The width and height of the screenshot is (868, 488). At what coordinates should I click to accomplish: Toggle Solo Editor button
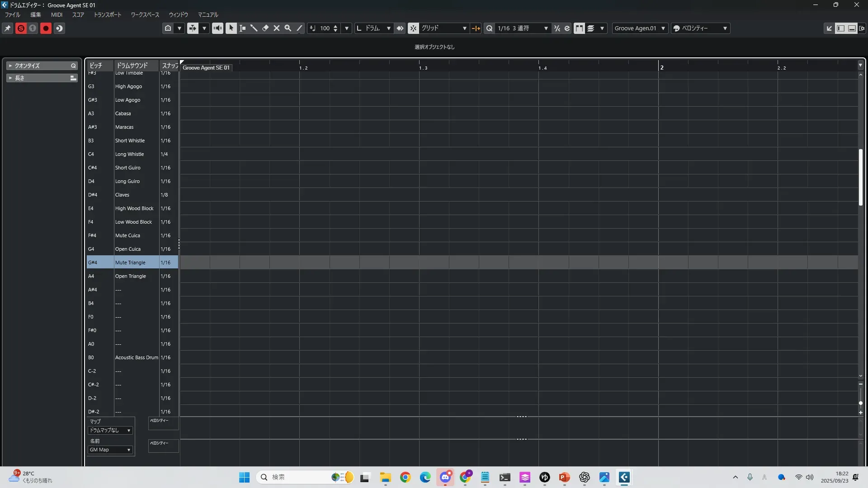coord(21,28)
